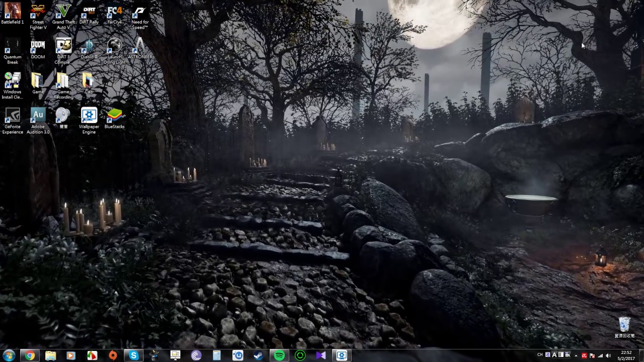Open the Windows Start menu
This screenshot has width=644, height=362.
[9, 355]
